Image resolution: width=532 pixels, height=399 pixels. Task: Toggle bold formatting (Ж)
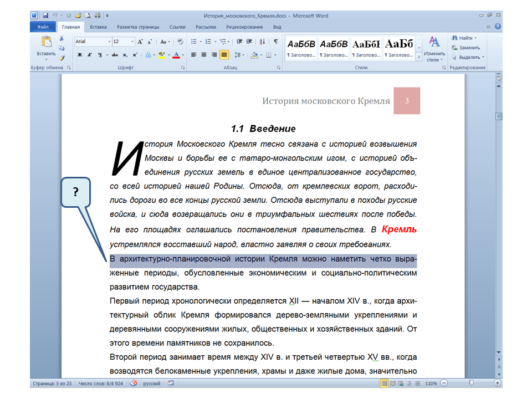[79, 55]
